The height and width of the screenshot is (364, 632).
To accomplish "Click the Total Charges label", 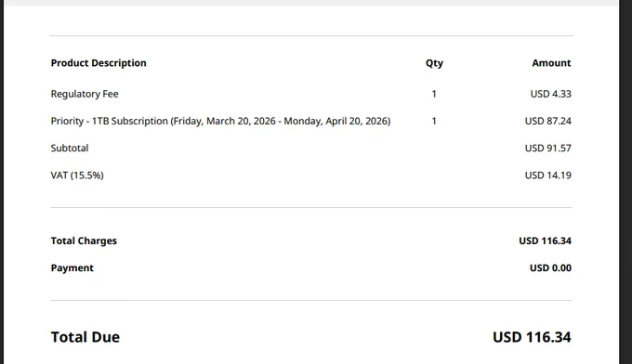I will tap(84, 240).
